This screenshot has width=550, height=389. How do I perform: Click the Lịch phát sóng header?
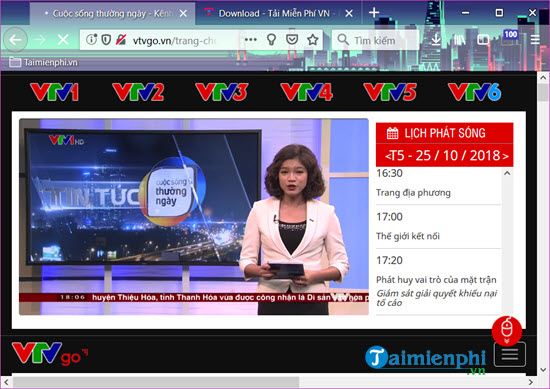point(444,133)
